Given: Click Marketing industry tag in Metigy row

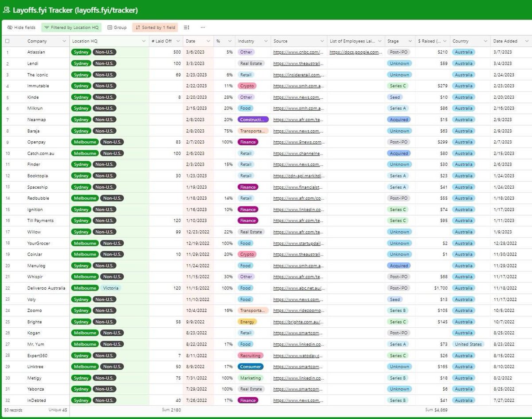Looking at the screenshot, I should pos(250,378).
